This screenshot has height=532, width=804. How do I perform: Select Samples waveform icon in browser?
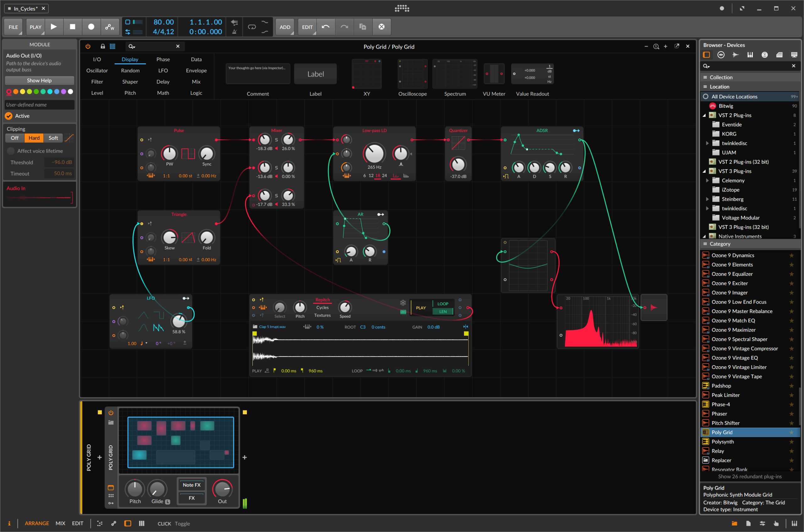click(736, 55)
